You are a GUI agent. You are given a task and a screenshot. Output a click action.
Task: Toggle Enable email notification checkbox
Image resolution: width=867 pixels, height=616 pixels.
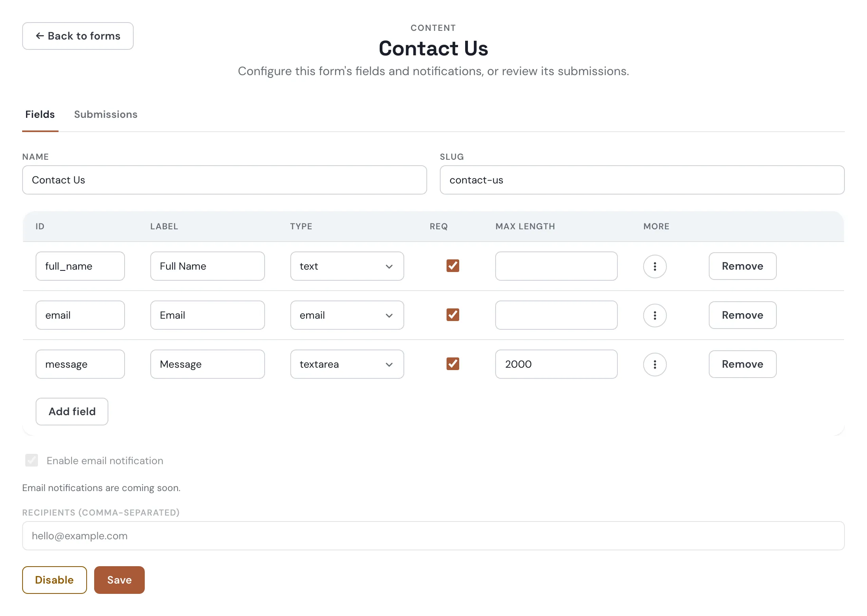tap(32, 460)
